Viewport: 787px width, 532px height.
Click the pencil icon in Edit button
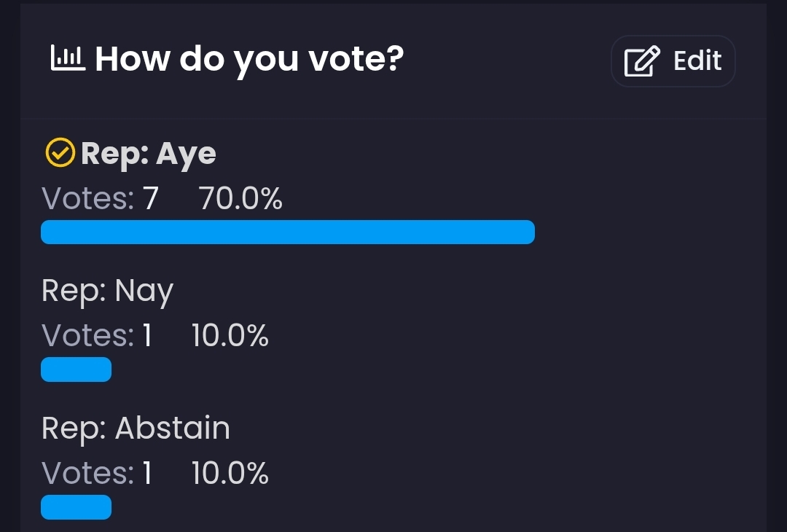click(642, 61)
